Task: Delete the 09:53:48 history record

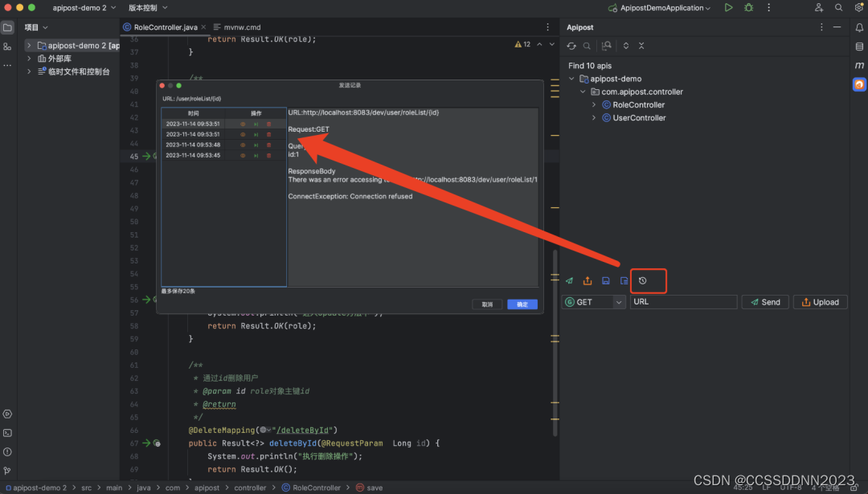Action: 269,145
